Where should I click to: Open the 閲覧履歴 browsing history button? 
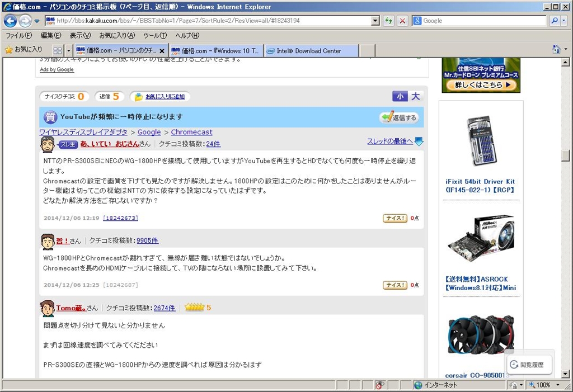coord(529,365)
